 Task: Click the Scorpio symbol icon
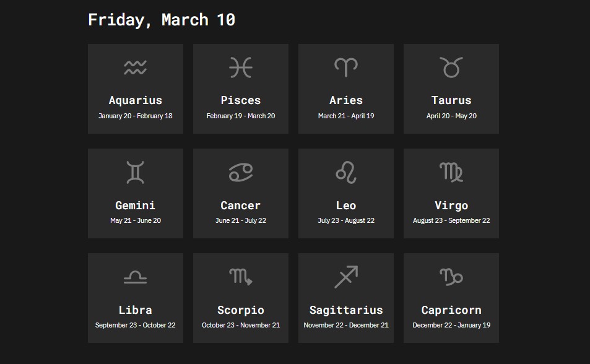[240, 277]
